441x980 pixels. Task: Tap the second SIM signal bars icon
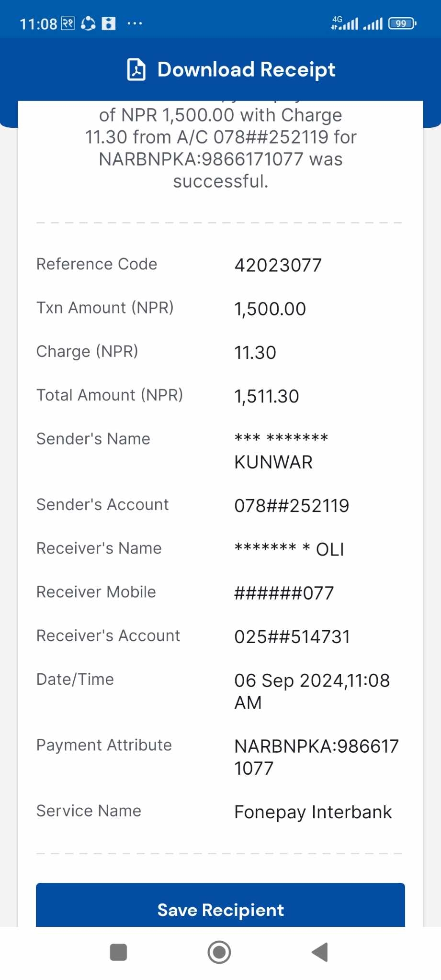click(373, 24)
